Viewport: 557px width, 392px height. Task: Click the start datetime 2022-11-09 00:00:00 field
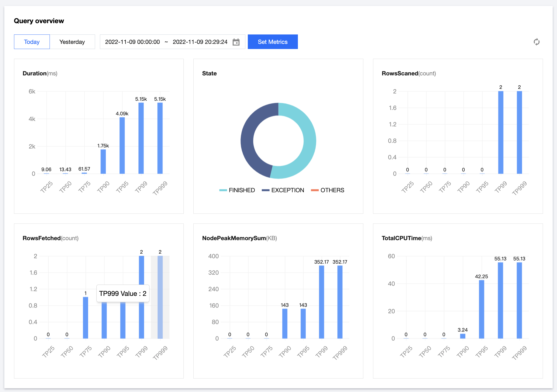coord(132,42)
